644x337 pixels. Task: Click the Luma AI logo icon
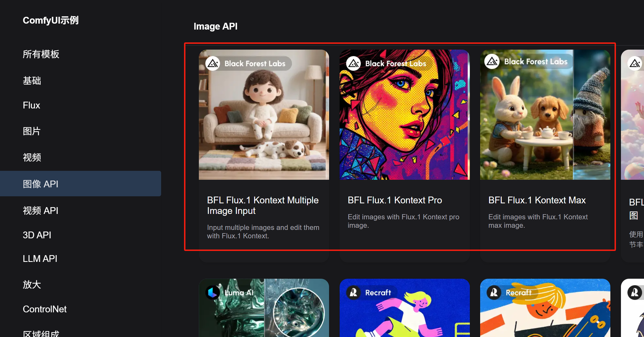[x=213, y=293]
